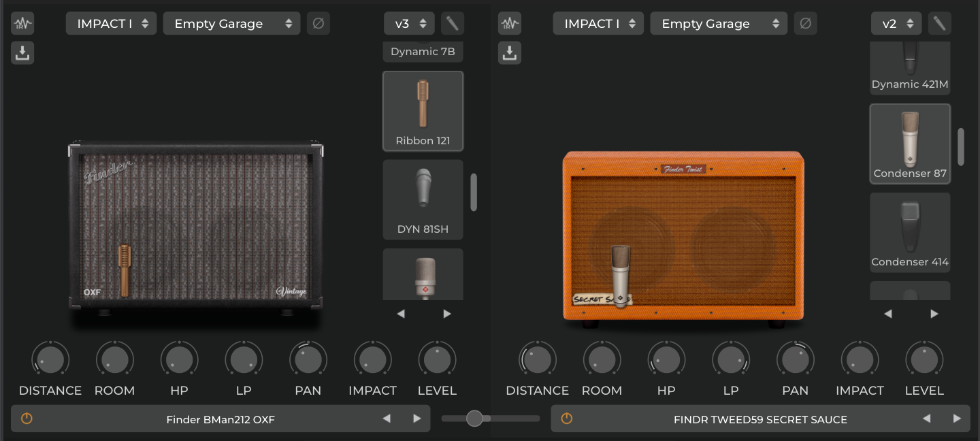Toggle phase invert on left cabinet
The image size is (980, 441).
[x=318, y=24]
